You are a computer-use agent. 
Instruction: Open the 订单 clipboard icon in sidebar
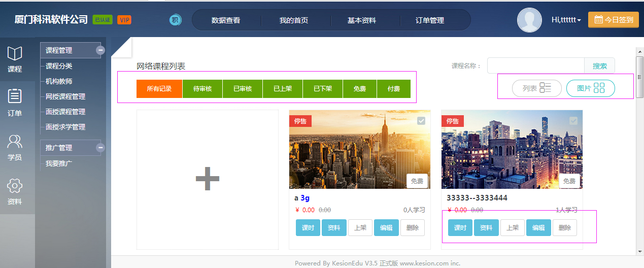click(15, 96)
